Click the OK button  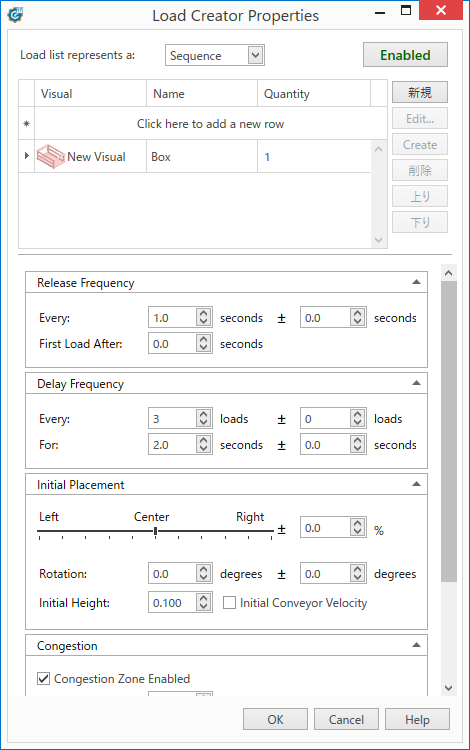click(275, 719)
